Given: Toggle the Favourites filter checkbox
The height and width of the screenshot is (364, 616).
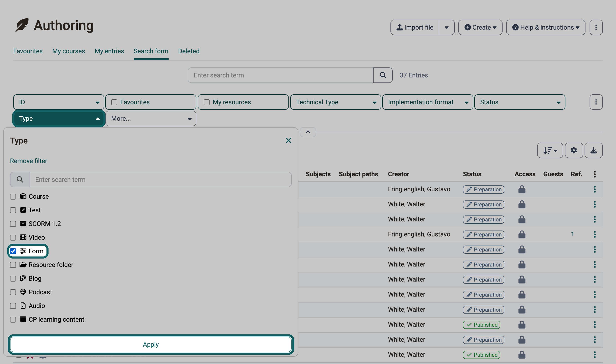Looking at the screenshot, I should click(x=114, y=102).
